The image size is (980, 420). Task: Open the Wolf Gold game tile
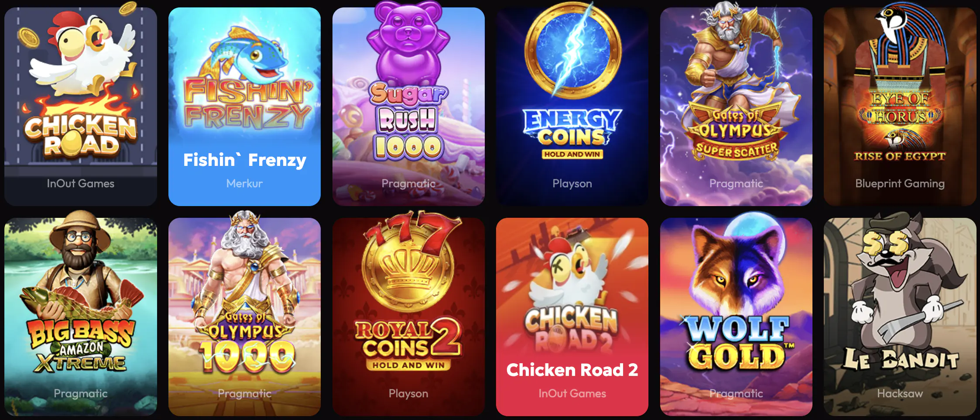point(736,317)
